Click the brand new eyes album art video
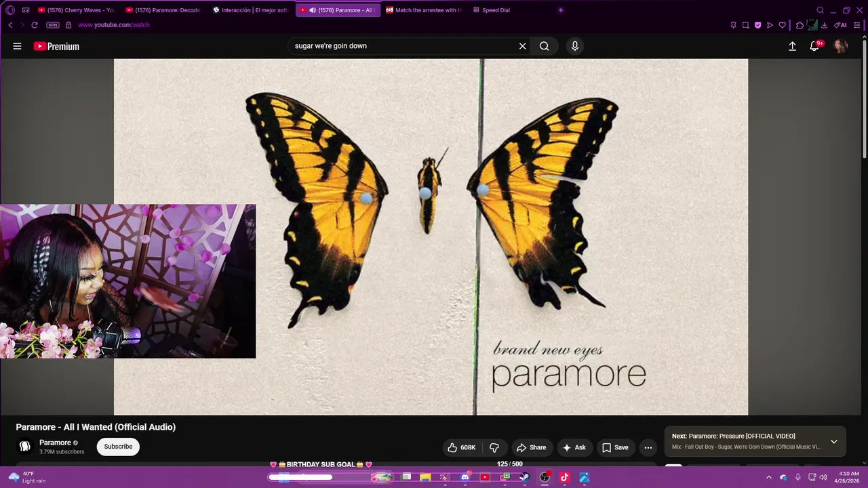 click(x=431, y=237)
